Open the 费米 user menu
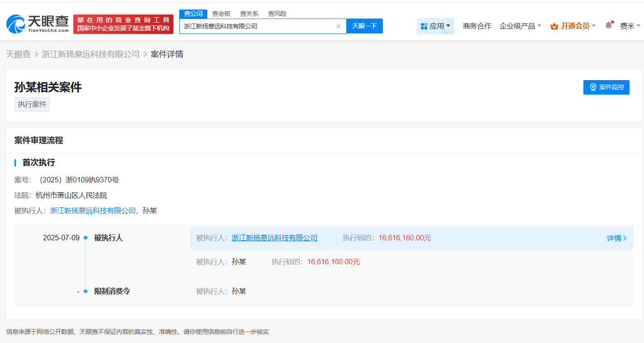This screenshot has height=343, width=644. coord(630,26)
